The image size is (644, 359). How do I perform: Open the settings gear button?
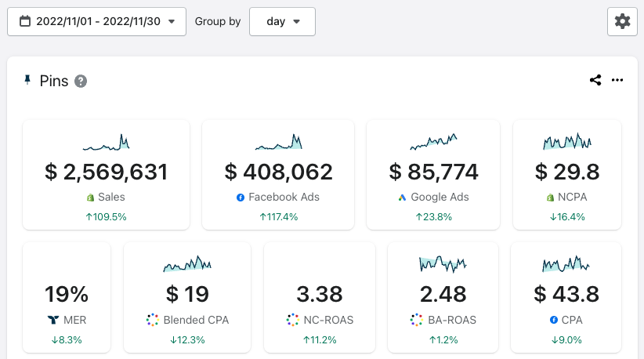click(x=622, y=21)
